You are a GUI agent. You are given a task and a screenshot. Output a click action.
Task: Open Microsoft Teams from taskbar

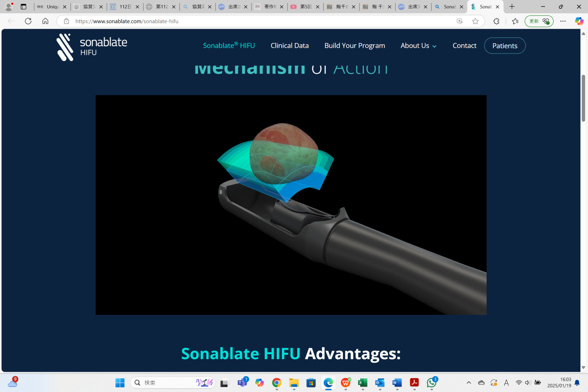pyautogui.click(x=243, y=383)
